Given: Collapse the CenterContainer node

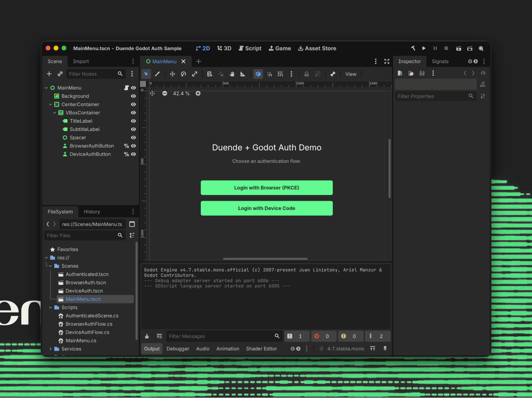Looking at the screenshot, I should point(50,104).
